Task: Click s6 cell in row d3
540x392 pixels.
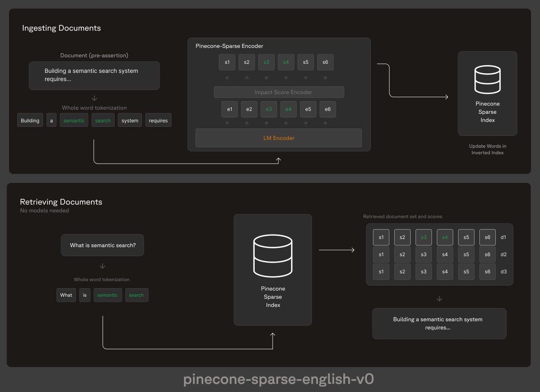Action: tap(487, 272)
